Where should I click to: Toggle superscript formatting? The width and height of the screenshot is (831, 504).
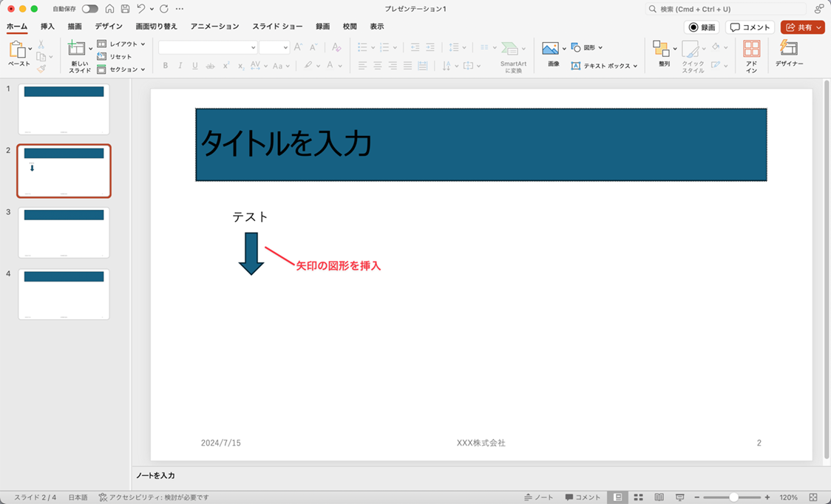point(225,66)
